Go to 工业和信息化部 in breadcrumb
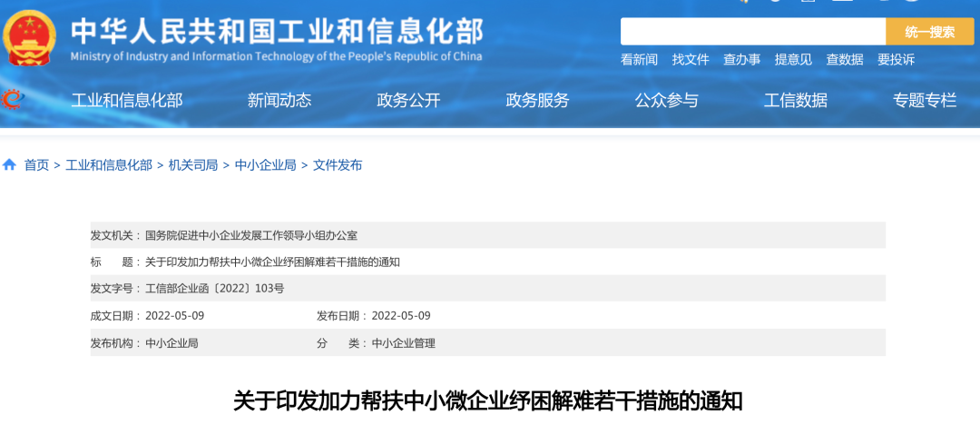The image size is (980, 425). click(109, 165)
